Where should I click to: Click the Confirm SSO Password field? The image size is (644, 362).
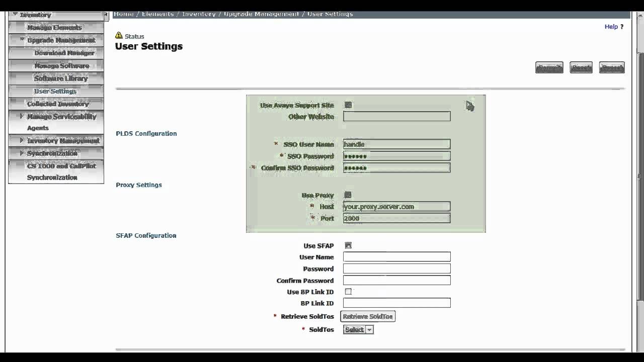[x=396, y=168]
